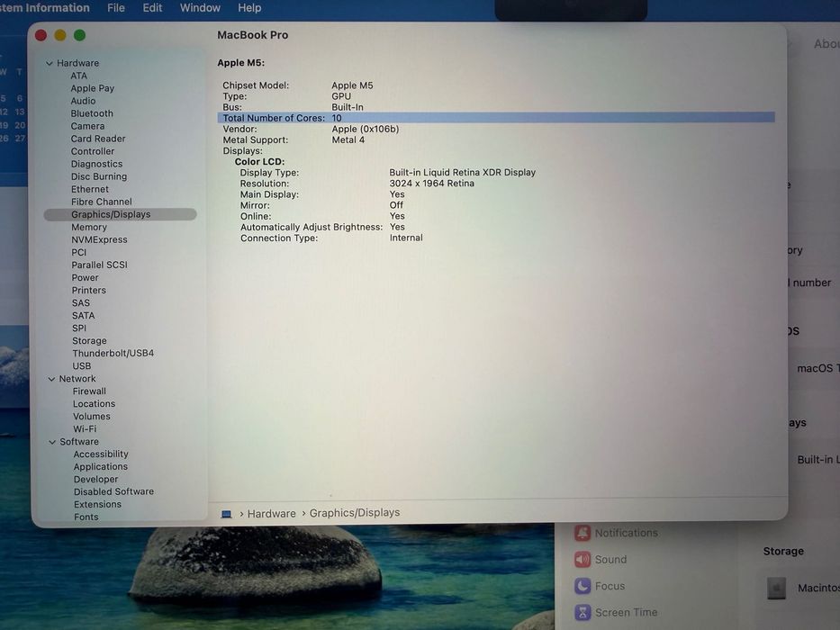Viewport: 840px width, 630px height.
Task: Select NVMExpress in the sidebar
Action: [x=99, y=239]
